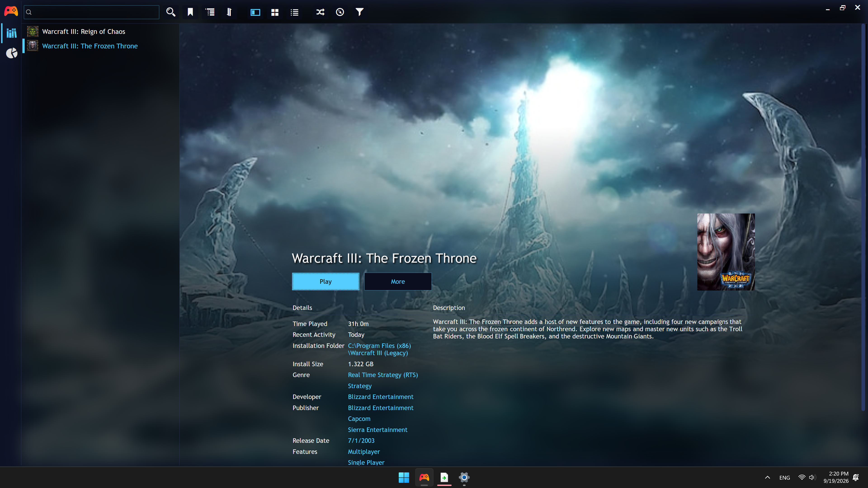Open the More options button
868x488 pixels.
pyautogui.click(x=398, y=282)
